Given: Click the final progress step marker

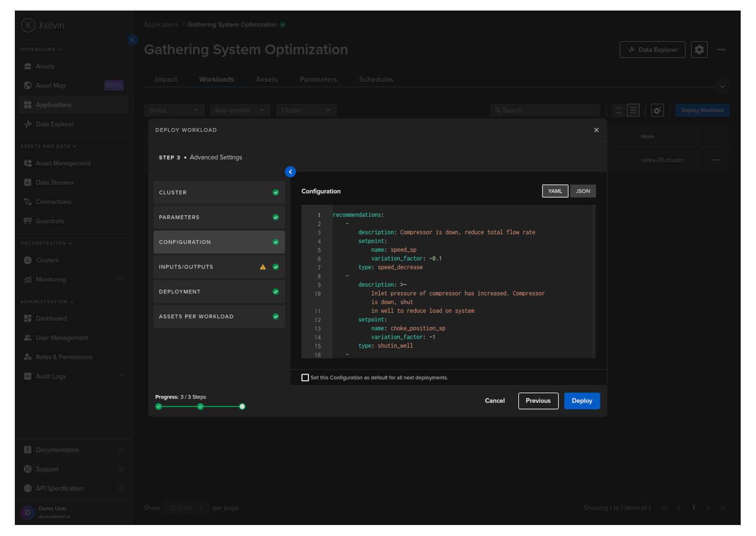Looking at the screenshot, I should click(x=242, y=407).
